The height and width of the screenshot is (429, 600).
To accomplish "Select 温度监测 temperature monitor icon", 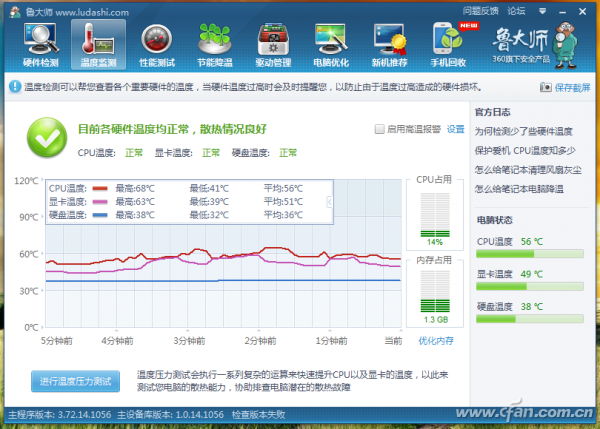I will click(98, 45).
